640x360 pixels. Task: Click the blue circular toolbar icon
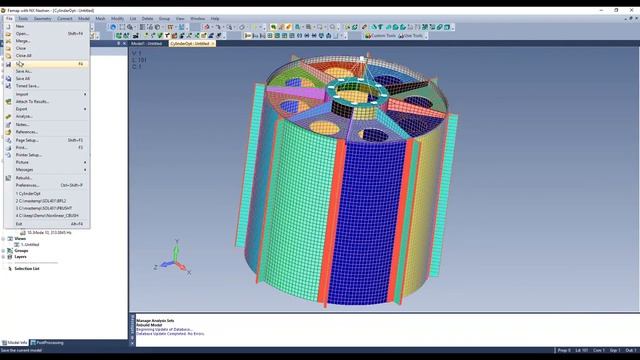point(113,27)
